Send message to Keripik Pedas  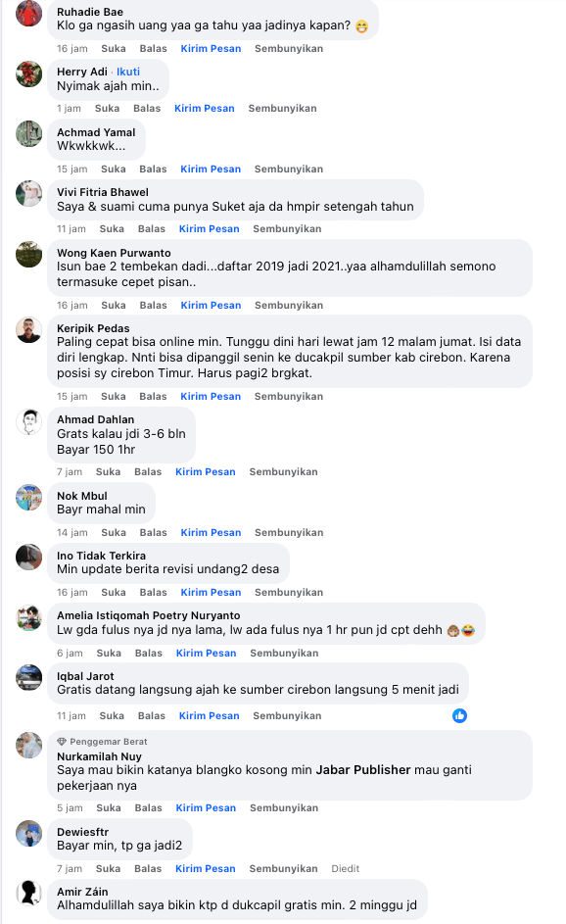(211, 397)
